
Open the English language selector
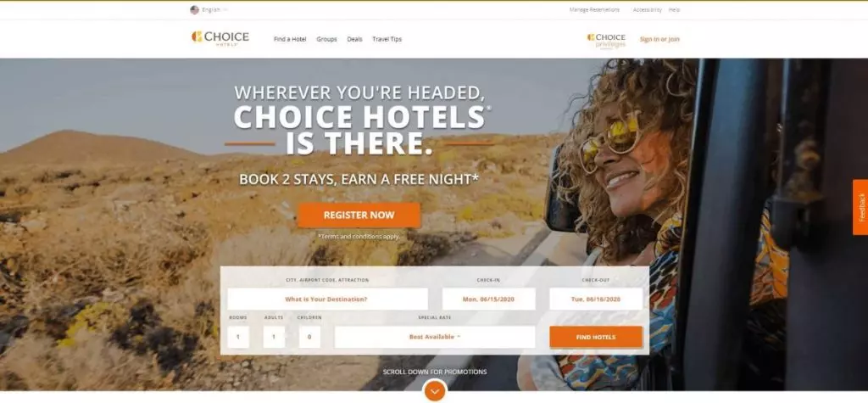[211, 10]
